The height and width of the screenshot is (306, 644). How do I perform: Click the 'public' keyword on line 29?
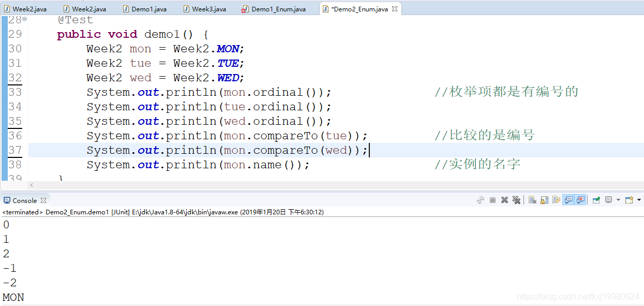79,34
